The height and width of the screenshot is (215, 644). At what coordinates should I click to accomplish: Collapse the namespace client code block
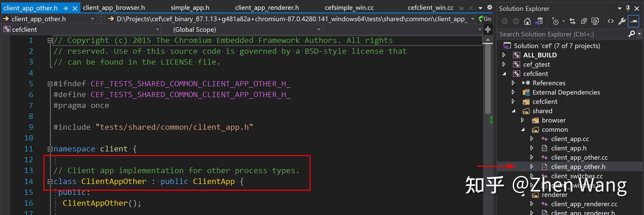coord(50,149)
